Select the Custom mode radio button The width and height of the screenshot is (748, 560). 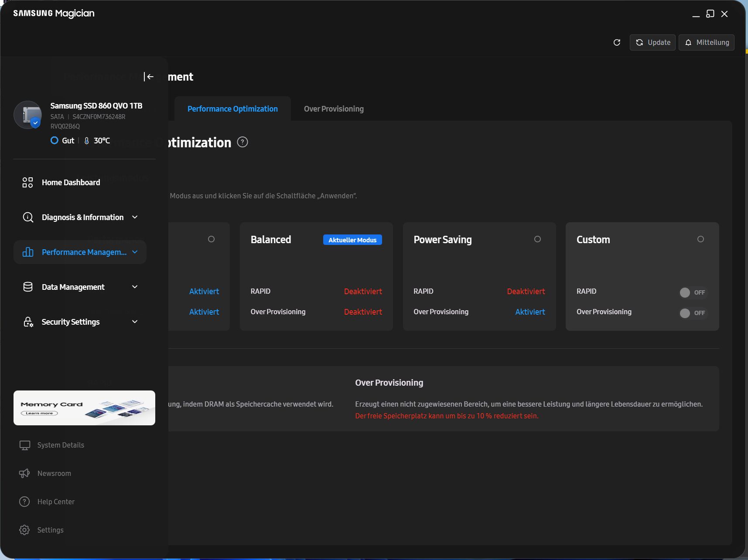tap(700, 239)
